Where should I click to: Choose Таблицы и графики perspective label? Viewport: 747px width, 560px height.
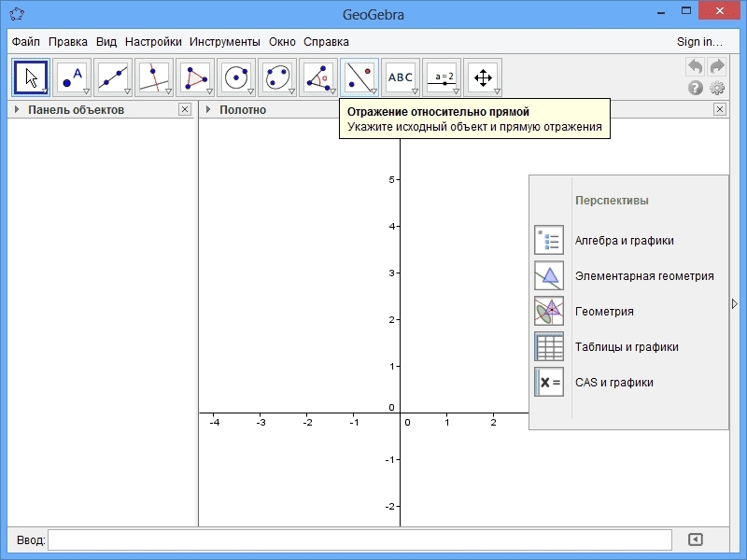[627, 347]
